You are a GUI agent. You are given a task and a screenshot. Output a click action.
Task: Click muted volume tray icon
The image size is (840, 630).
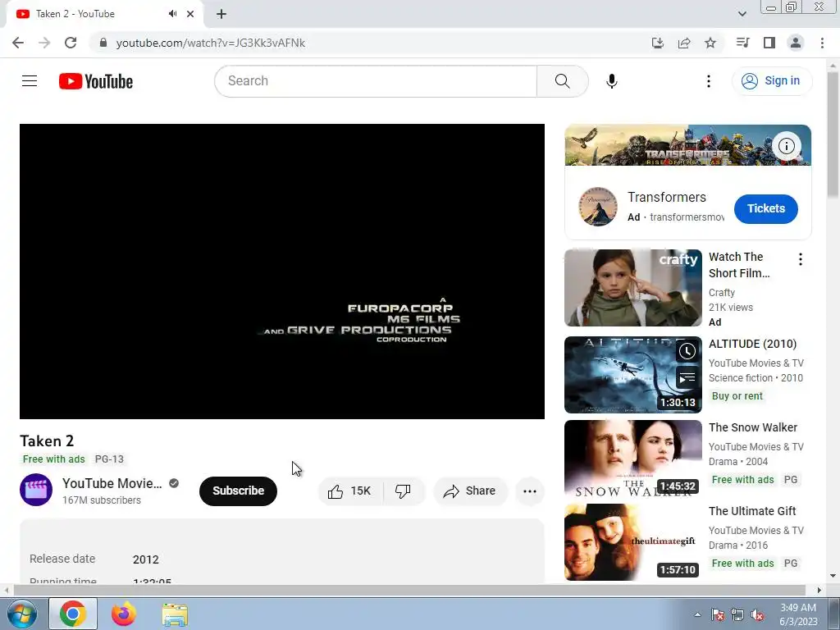click(757, 615)
